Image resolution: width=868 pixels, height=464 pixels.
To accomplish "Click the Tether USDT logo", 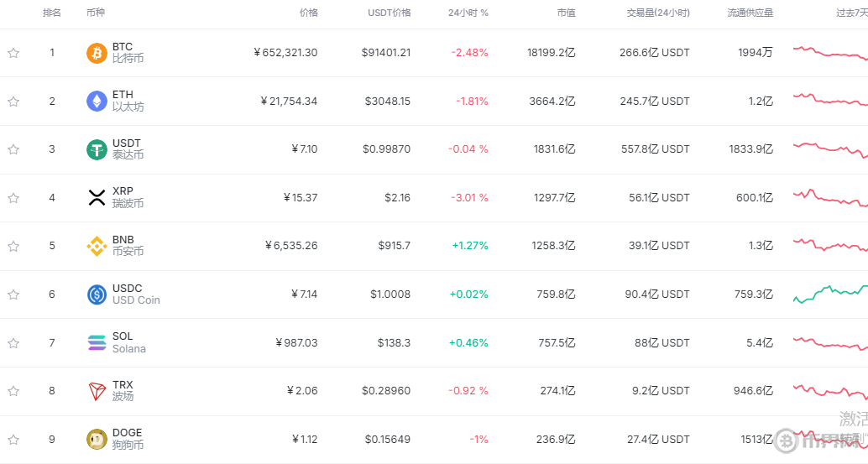I will [97, 149].
